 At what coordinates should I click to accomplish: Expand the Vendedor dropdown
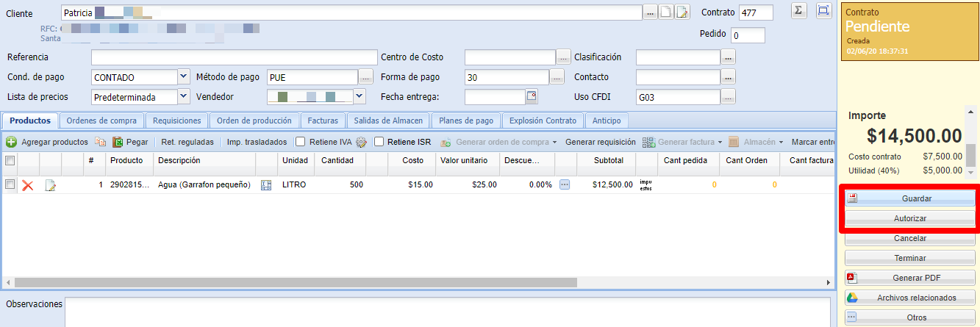[x=360, y=96]
